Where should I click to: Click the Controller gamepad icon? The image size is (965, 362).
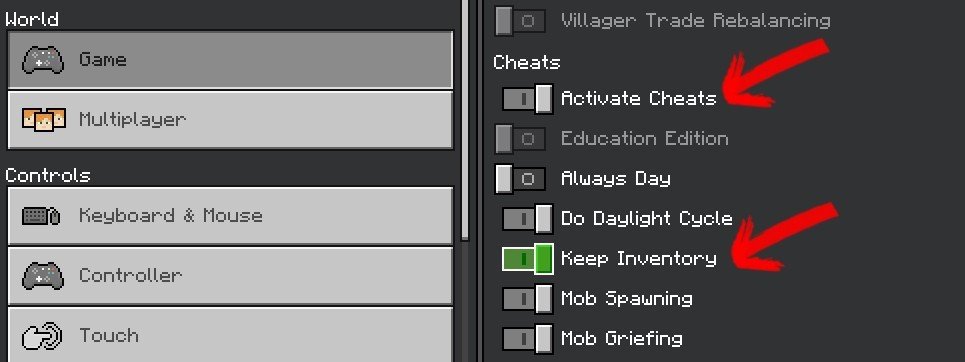pos(42,275)
